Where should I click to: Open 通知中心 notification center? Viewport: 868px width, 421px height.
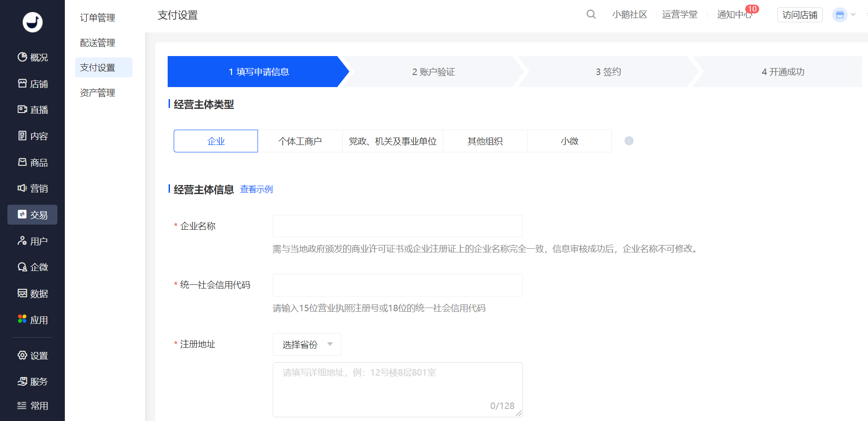(x=735, y=15)
